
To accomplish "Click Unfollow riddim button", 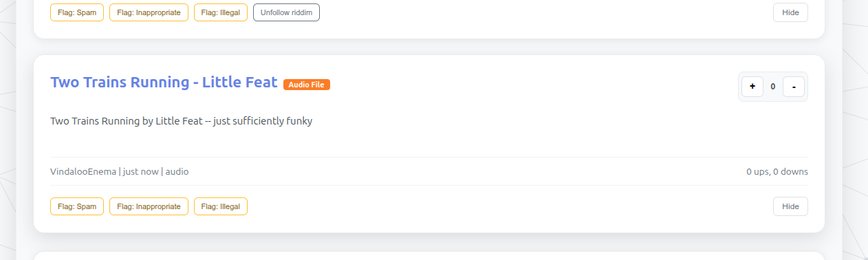I will [286, 12].
